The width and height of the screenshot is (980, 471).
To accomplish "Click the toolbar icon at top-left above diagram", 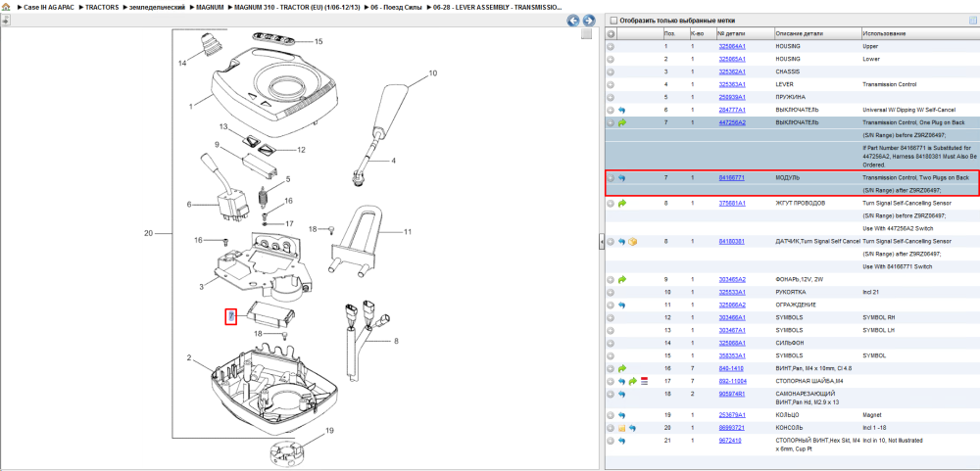I will (5, 21).
